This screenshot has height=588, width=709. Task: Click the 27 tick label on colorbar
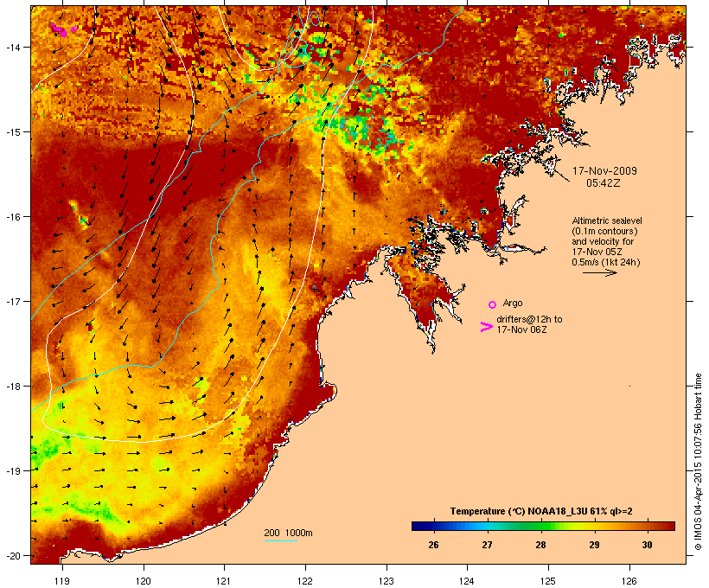[x=487, y=545]
